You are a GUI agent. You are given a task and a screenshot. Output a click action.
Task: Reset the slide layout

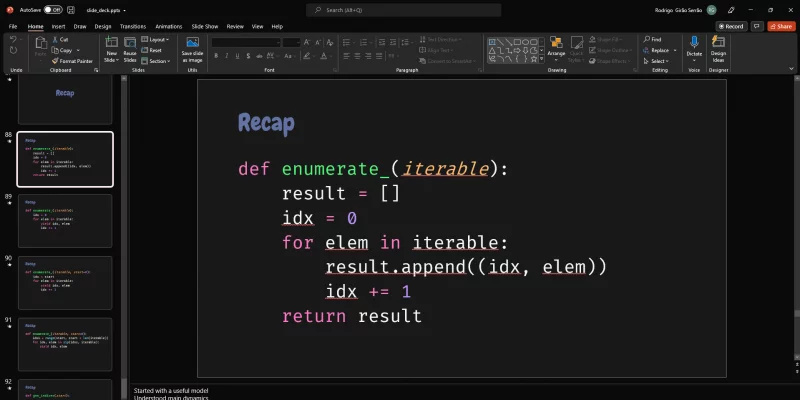152,50
